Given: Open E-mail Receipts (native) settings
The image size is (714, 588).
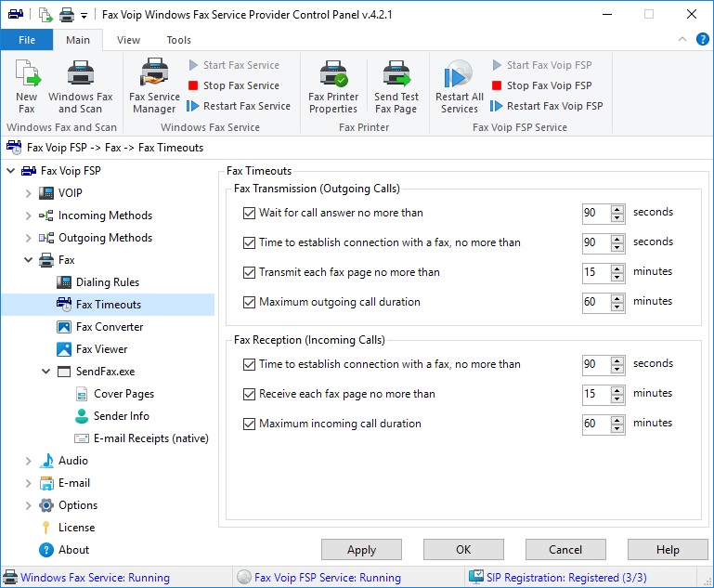Looking at the screenshot, I should coord(150,438).
